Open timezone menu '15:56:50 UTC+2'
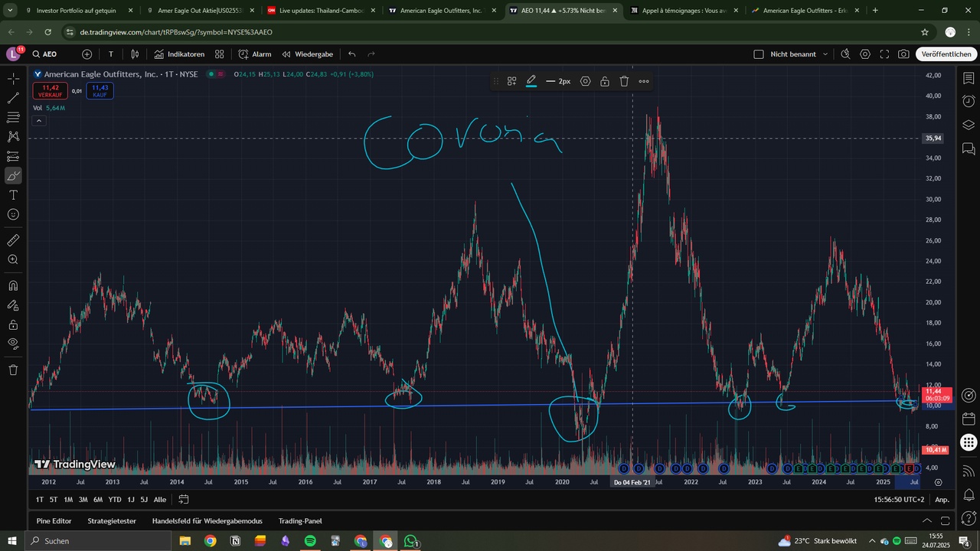980x551 pixels. tap(900, 500)
